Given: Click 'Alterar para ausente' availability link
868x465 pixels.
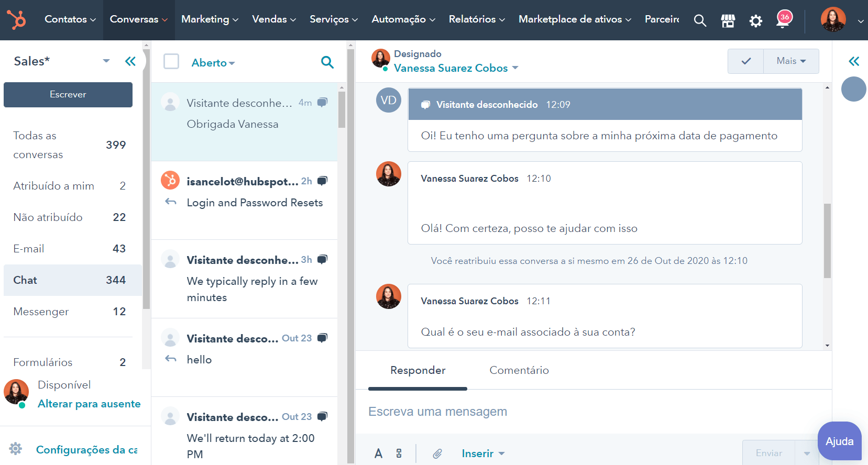Looking at the screenshot, I should pos(89,404).
